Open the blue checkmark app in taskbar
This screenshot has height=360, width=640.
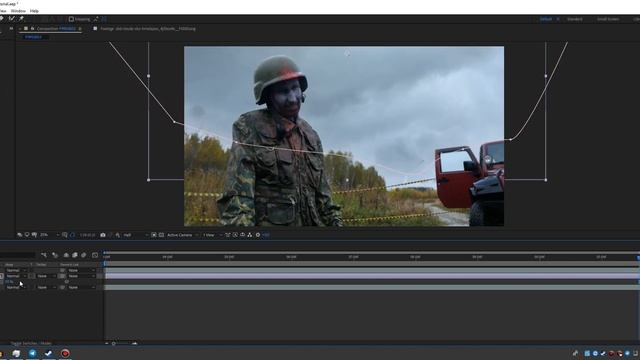pos(49,353)
